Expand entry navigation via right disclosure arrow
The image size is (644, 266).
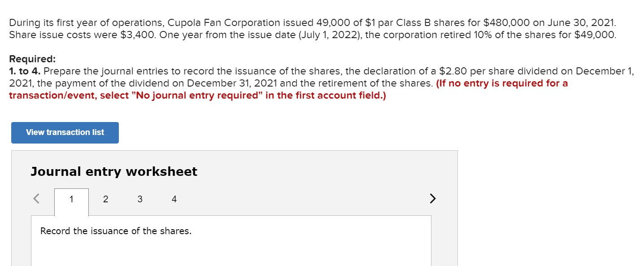click(432, 198)
